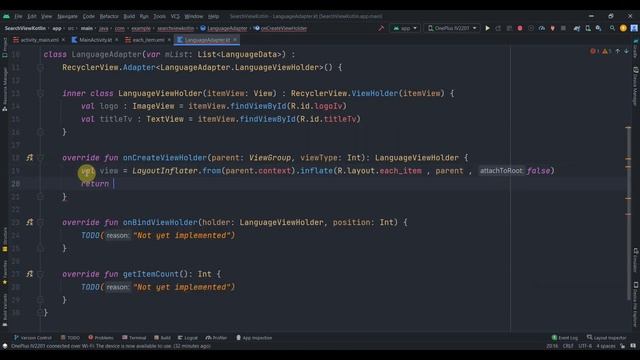Image resolution: width=640 pixels, height=360 pixels.
Task: Open the Profiler tool window
Action: pos(216,338)
